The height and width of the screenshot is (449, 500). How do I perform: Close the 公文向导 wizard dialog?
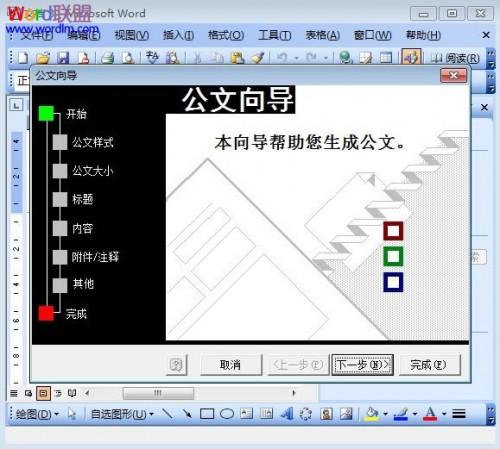click(x=453, y=76)
